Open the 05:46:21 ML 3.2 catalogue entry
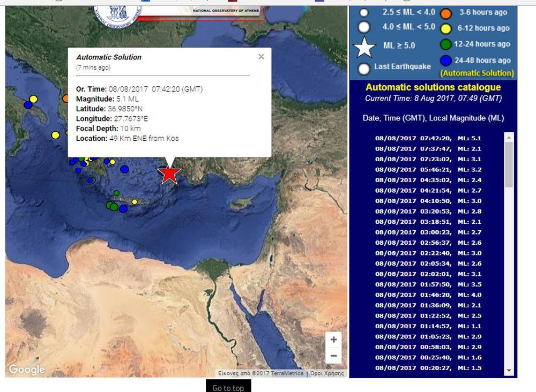 (x=428, y=169)
